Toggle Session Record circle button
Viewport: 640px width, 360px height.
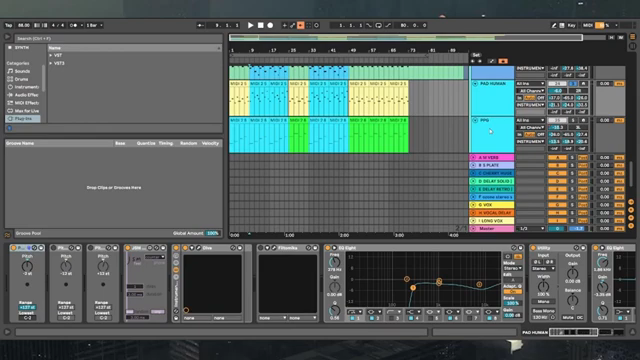pos(316,25)
